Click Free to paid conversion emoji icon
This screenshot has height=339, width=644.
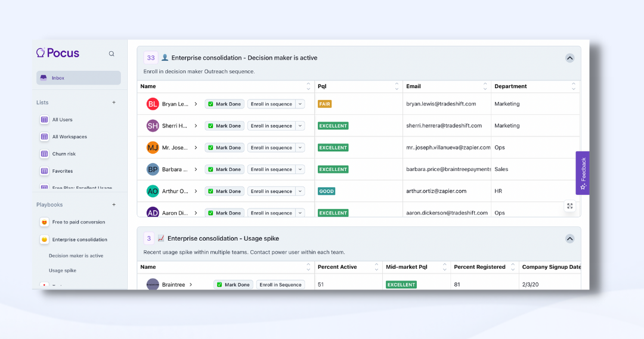coord(44,222)
